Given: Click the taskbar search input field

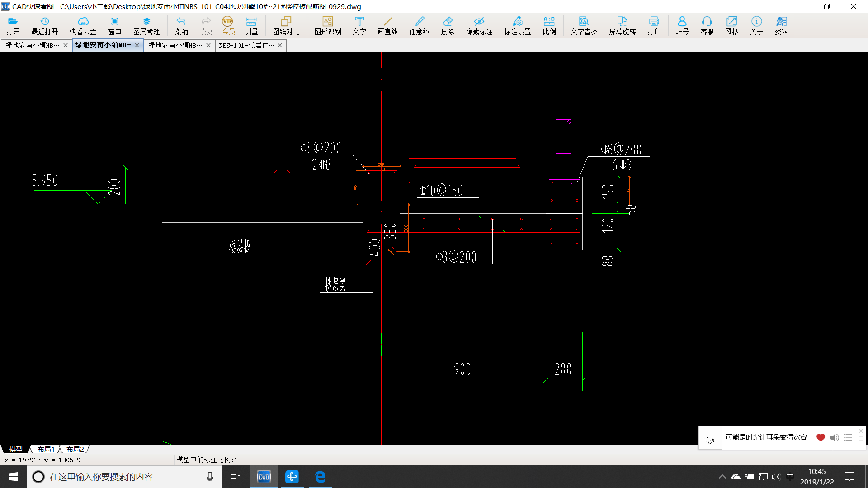Looking at the screenshot, I should click(x=124, y=477).
